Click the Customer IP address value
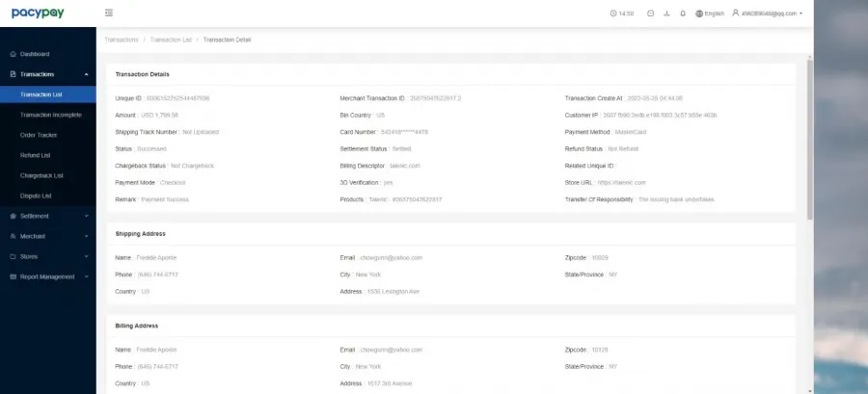The width and height of the screenshot is (868, 394). click(x=660, y=115)
